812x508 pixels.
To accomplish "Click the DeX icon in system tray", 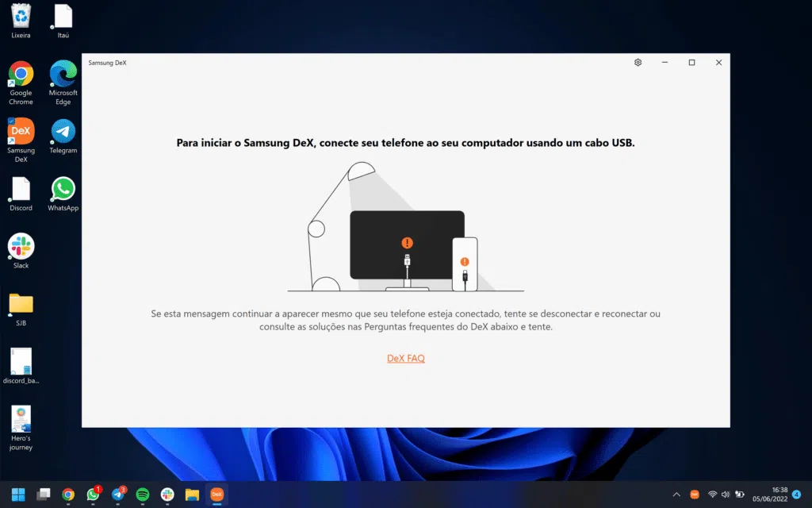I will click(x=694, y=494).
